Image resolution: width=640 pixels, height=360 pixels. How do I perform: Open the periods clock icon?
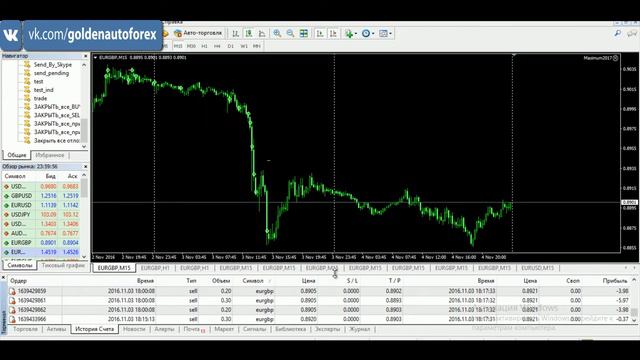tap(366, 33)
